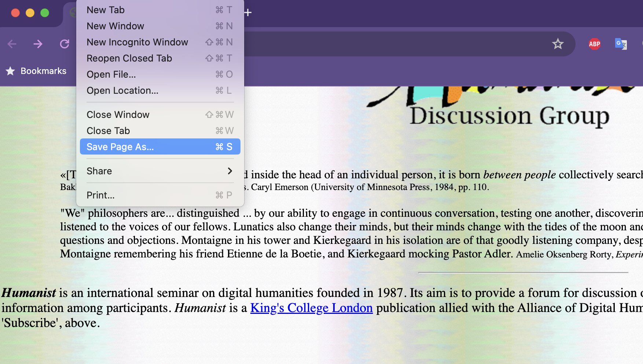Open a new tab with the plus button
Image resolution: width=643 pixels, height=364 pixels.
click(248, 12)
